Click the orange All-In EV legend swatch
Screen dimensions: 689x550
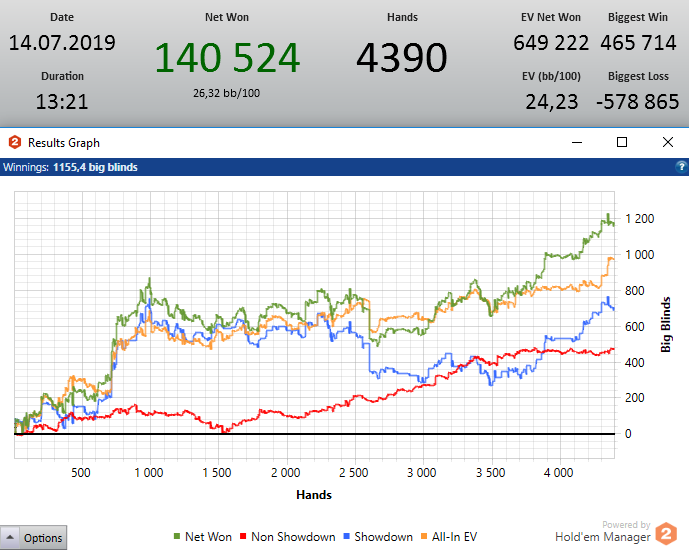point(424,536)
